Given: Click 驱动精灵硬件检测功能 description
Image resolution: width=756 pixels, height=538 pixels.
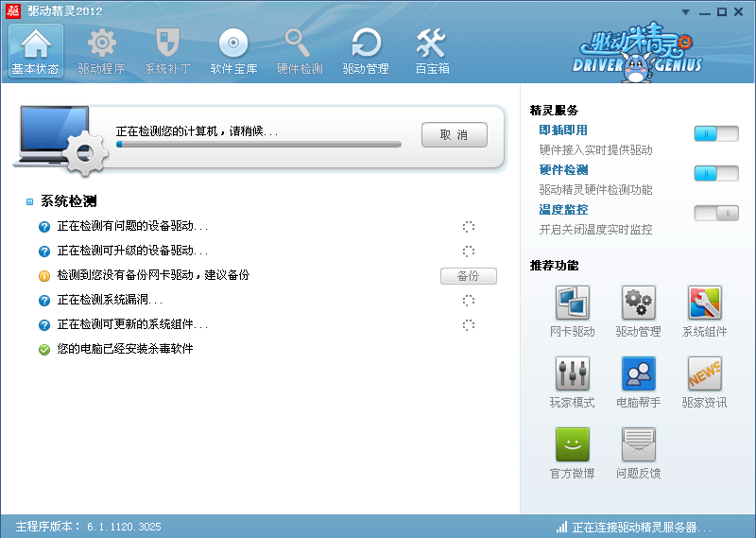Looking at the screenshot, I should click(595, 190).
